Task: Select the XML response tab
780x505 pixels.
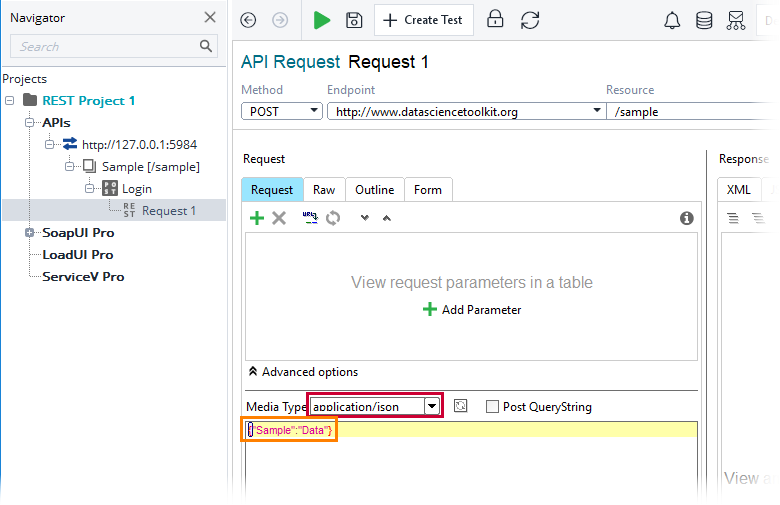Action: coord(739,190)
